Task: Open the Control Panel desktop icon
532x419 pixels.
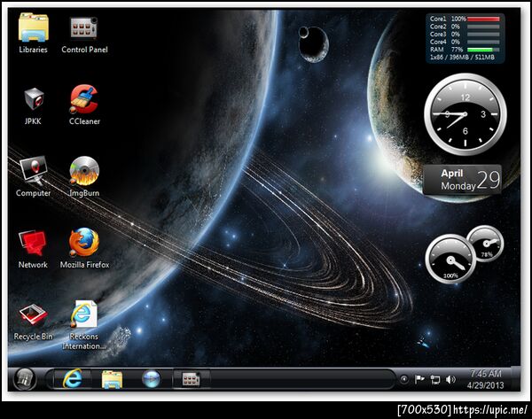Action: [84, 35]
